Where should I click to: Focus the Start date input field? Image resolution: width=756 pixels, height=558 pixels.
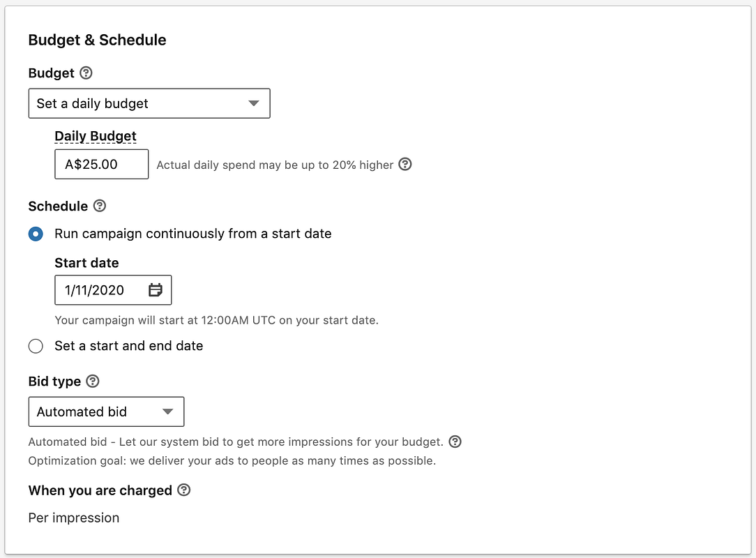pyautogui.click(x=113, y=290)
